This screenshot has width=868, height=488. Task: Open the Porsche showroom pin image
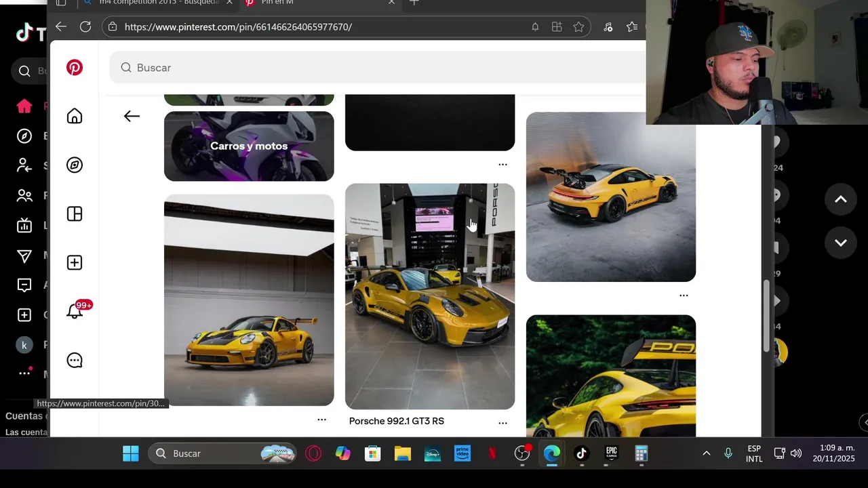(430, 296)
